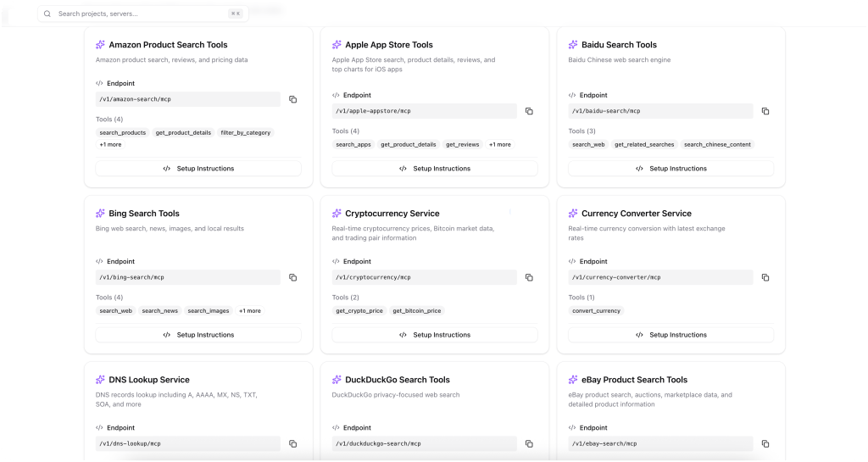
Task: Copy the /v1/bing-search/mcp endpoint
Action: [292, 278]
